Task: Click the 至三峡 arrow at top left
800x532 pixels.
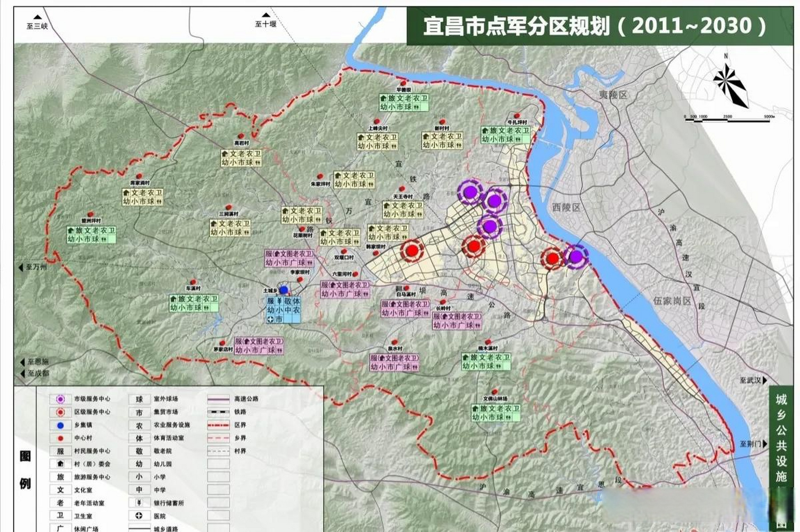Action: click(37, 19)
